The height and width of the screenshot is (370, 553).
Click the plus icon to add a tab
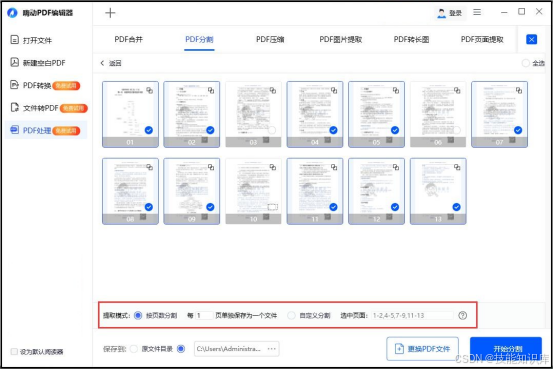click(x=110, y=13)
